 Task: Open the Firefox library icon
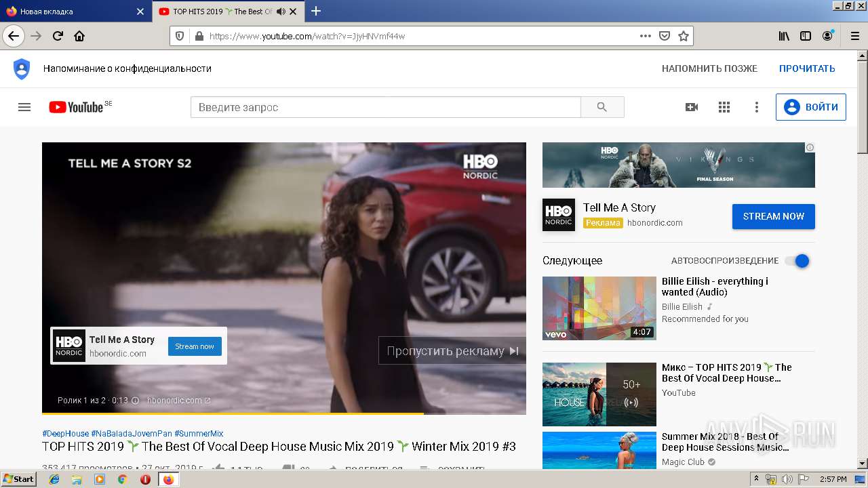[784, 36]
